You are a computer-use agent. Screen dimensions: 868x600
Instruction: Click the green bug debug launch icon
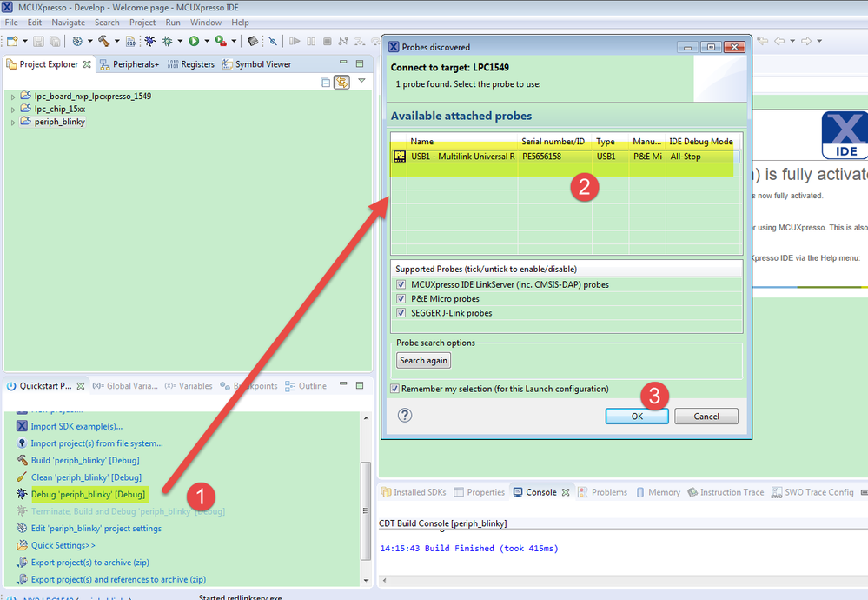click(167, 41)
